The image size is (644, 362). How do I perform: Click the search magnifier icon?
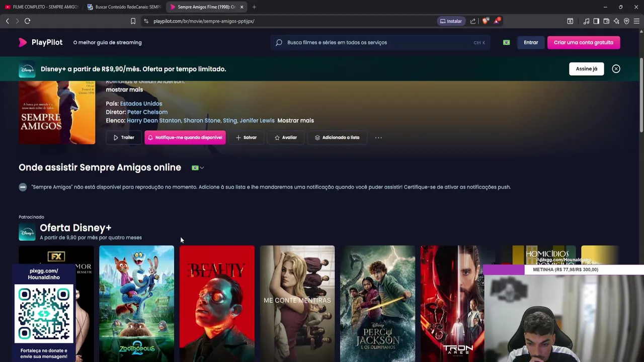point(279,43)
